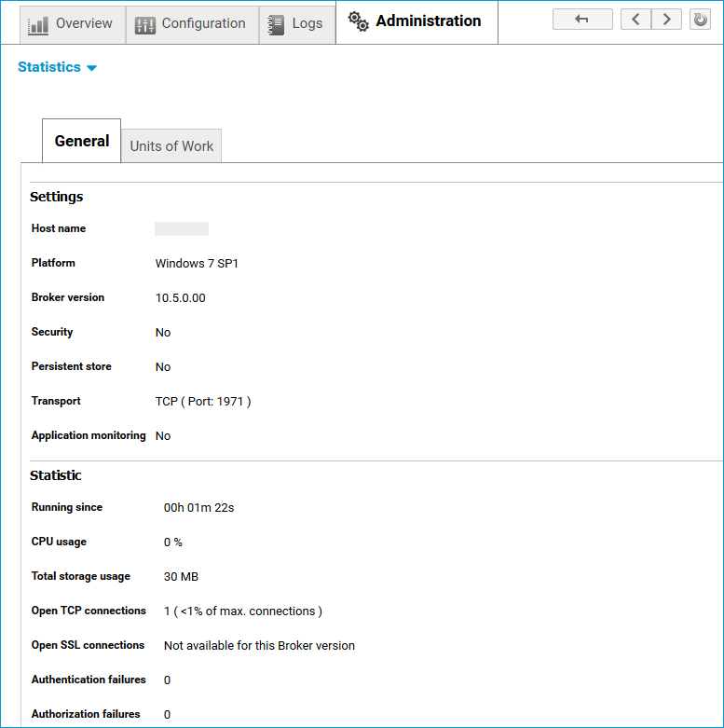Image resolution: width=724 pixels, height=728 pixels.
Task: Open the Overview tab
Action: 73,25
